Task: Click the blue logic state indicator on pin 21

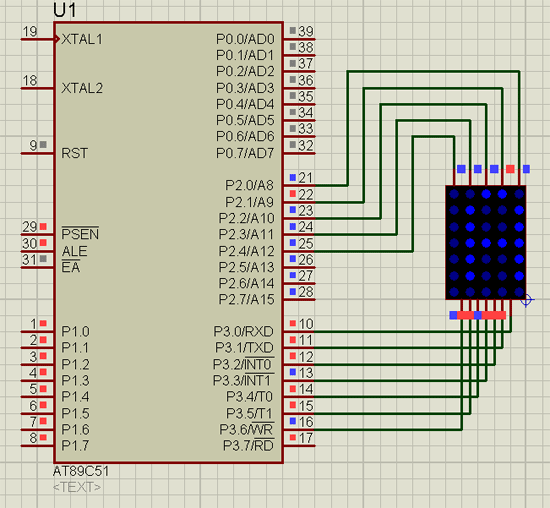Action: 293,178
